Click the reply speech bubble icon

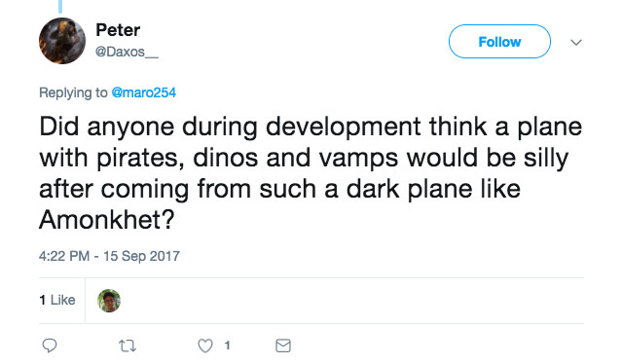(50, 346)
